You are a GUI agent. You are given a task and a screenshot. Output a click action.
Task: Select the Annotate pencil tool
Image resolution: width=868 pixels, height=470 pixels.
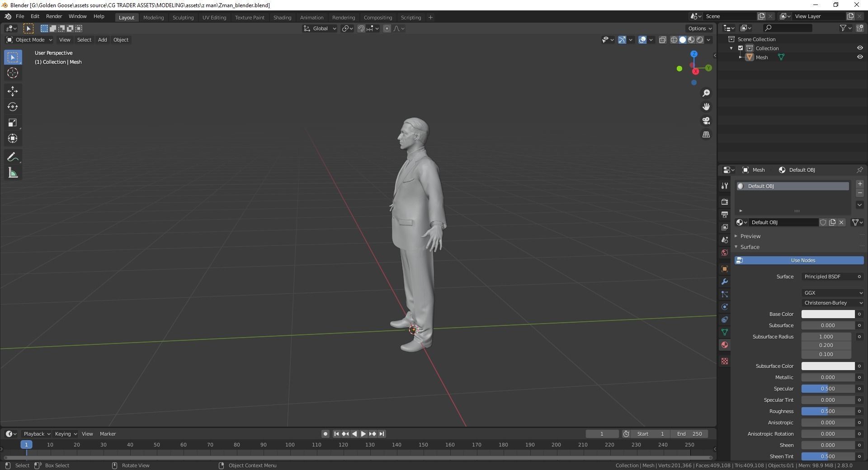click(x=13, y=157)
